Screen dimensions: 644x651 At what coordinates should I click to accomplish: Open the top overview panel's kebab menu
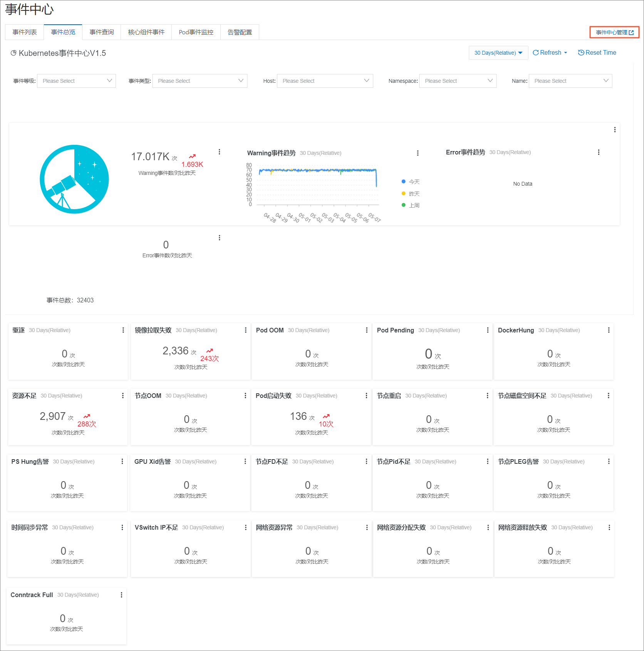point(615,130)
